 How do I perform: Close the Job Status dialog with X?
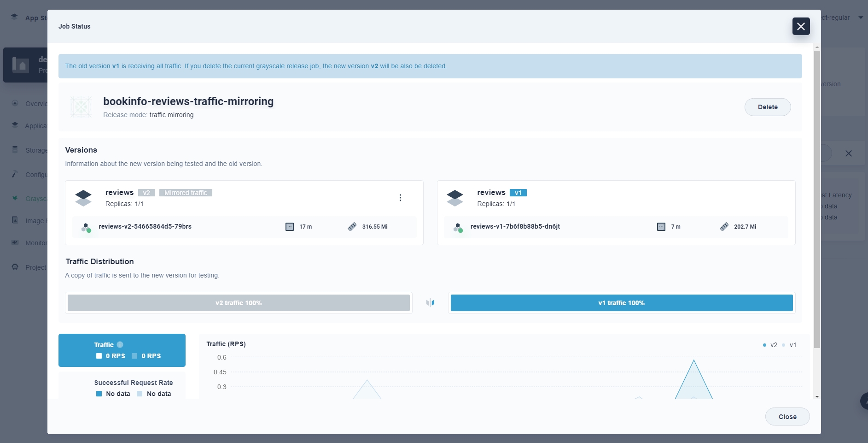point(801,26)
